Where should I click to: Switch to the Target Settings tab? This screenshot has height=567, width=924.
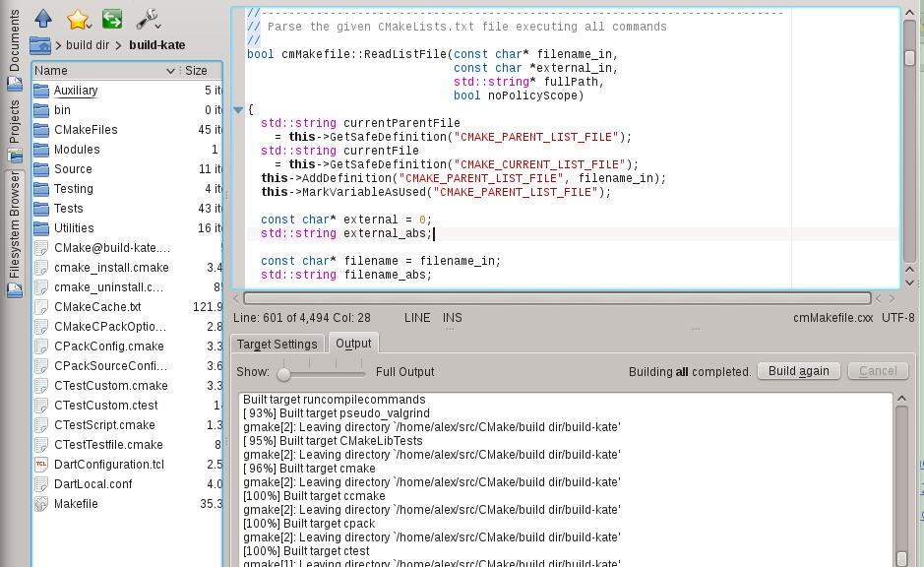point(277,344)
